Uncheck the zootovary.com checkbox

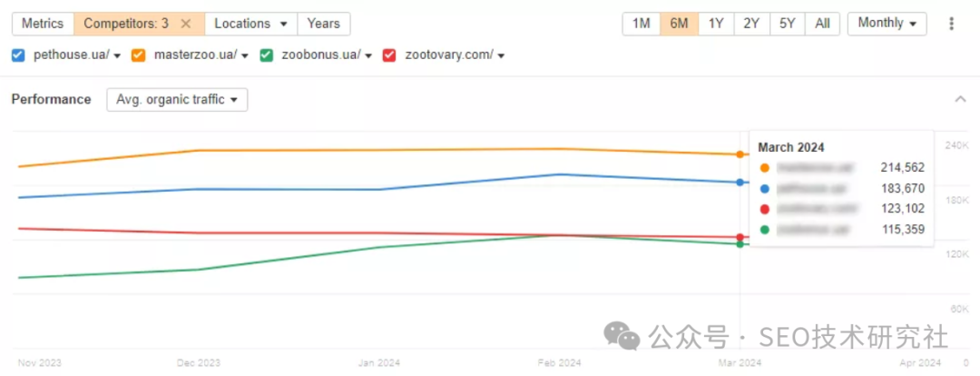tap(389, 55)
